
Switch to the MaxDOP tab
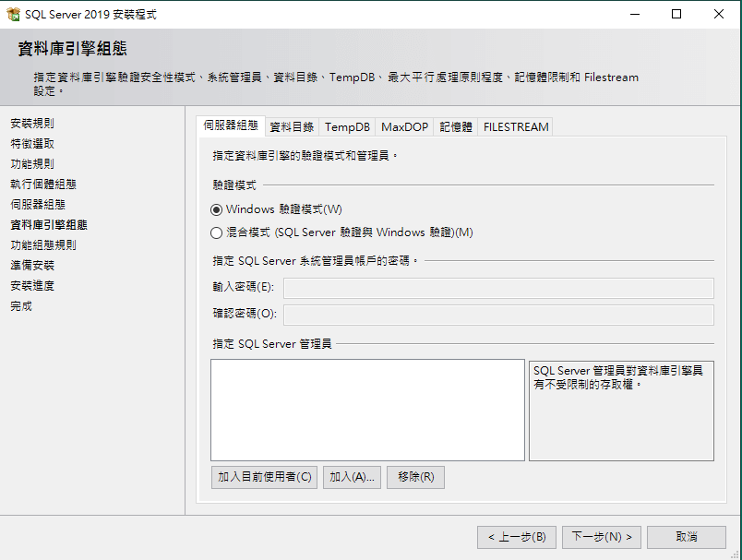coord(405,127)
